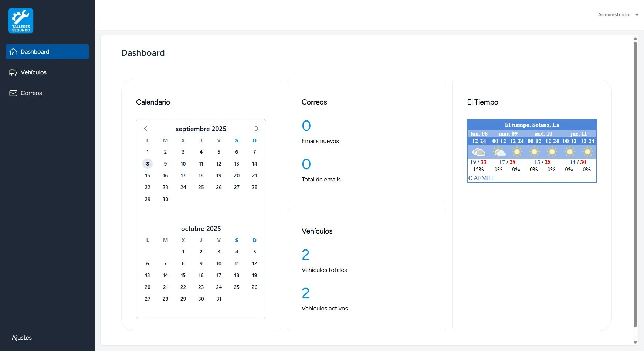The width and height of the screenshot is (644, 351).
Task: Open the Administrador user dropdown
Action: (618, 15)
